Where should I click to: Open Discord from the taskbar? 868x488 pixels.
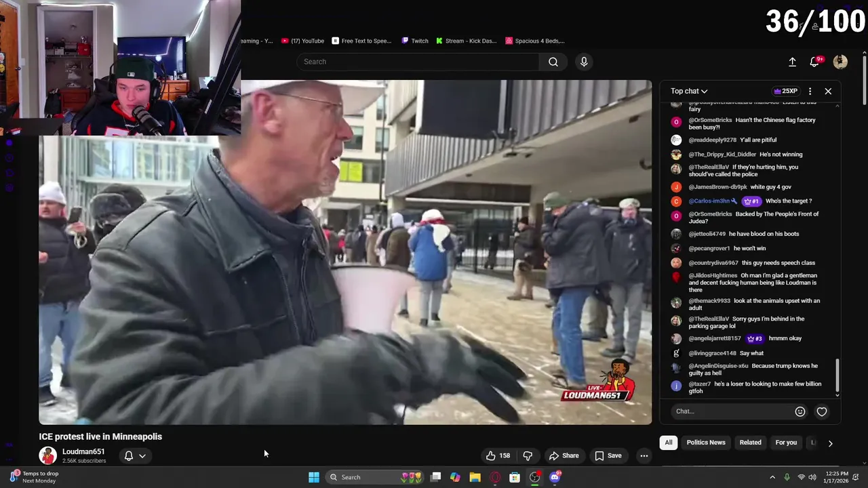click(555, 477)
